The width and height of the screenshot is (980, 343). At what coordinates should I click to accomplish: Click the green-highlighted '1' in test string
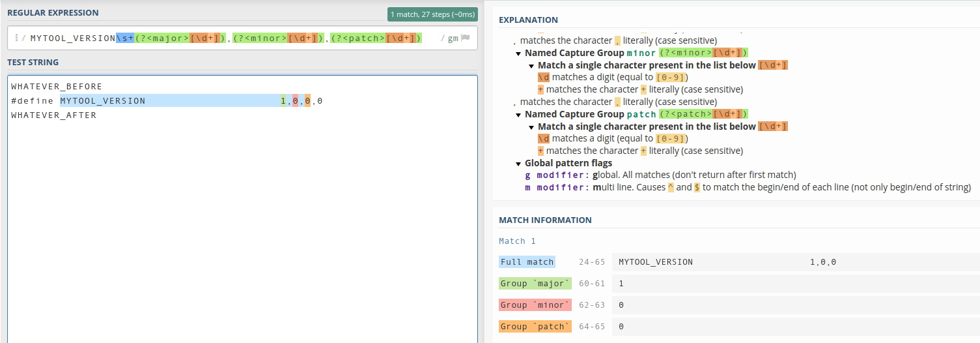coord(283,100)
